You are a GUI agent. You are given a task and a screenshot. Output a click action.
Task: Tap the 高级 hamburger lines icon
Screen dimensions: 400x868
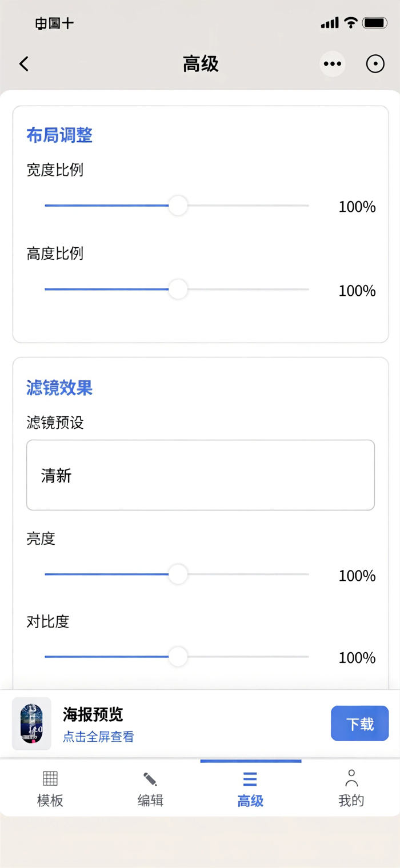click(250, 779)
